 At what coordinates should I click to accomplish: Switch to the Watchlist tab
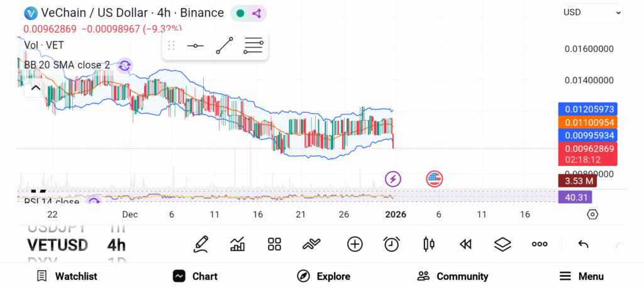(67, 276)
